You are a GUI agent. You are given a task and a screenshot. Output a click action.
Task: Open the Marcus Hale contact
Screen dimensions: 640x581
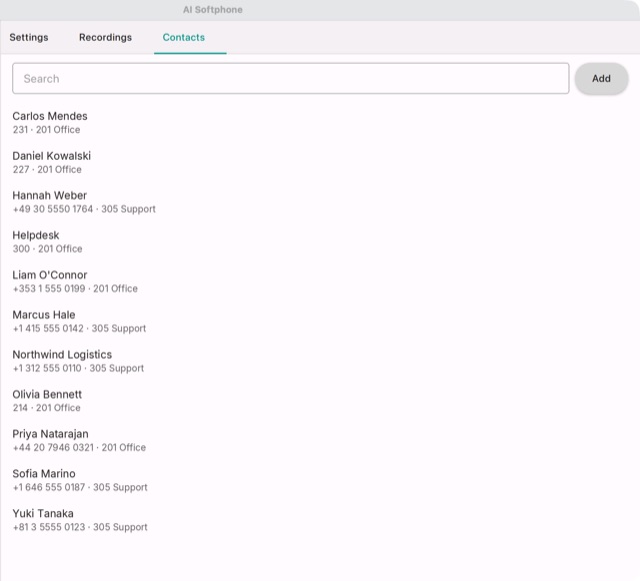tap(44, 315)
